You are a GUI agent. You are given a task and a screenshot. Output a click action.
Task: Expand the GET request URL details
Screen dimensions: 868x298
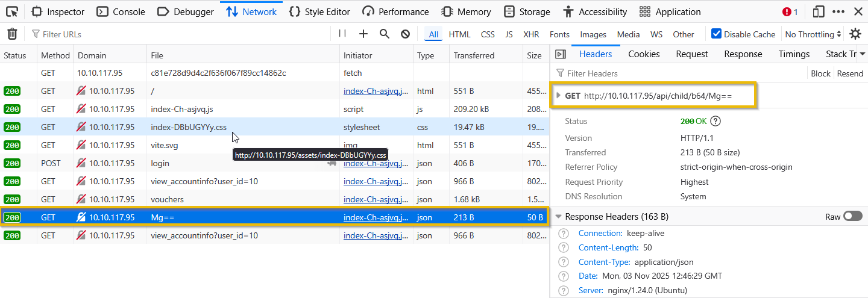click(559, 96)
